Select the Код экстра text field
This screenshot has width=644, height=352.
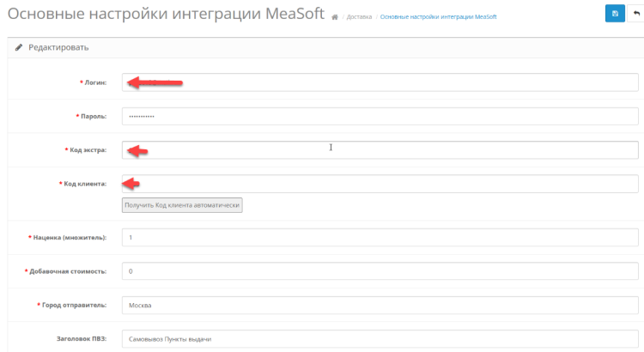click(380, 150)
